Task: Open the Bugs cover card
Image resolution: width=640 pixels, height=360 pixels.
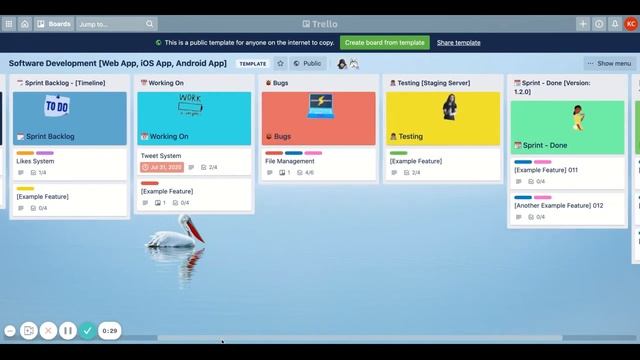Action: click(x=318, y=118)
